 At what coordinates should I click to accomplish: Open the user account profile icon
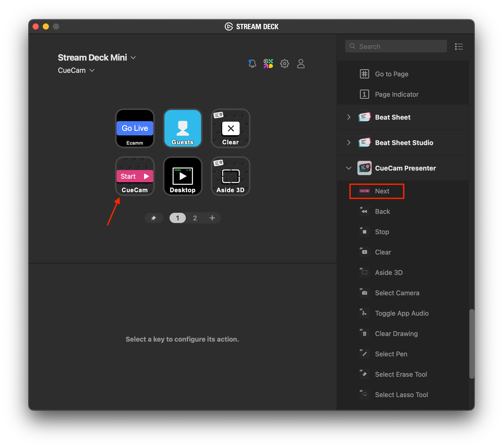[x=301, y=63]
